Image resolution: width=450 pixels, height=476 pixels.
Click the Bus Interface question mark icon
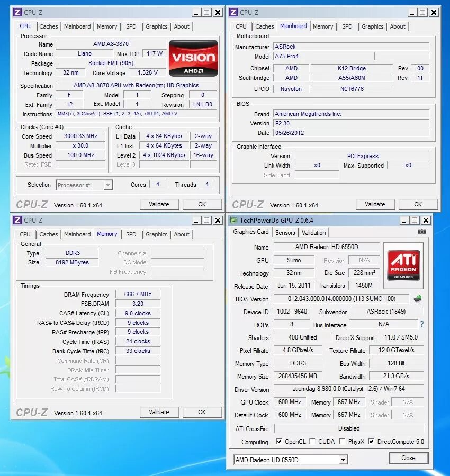click(x=422, y=324)
